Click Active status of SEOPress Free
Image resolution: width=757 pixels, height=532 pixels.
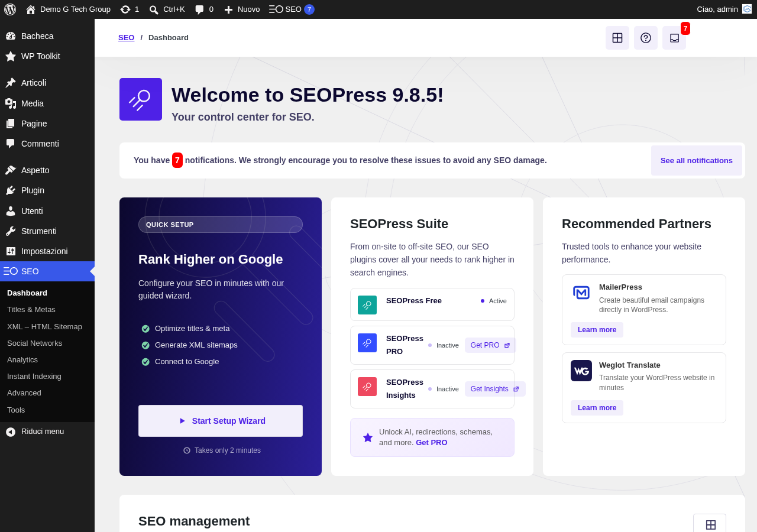[494, 301]
